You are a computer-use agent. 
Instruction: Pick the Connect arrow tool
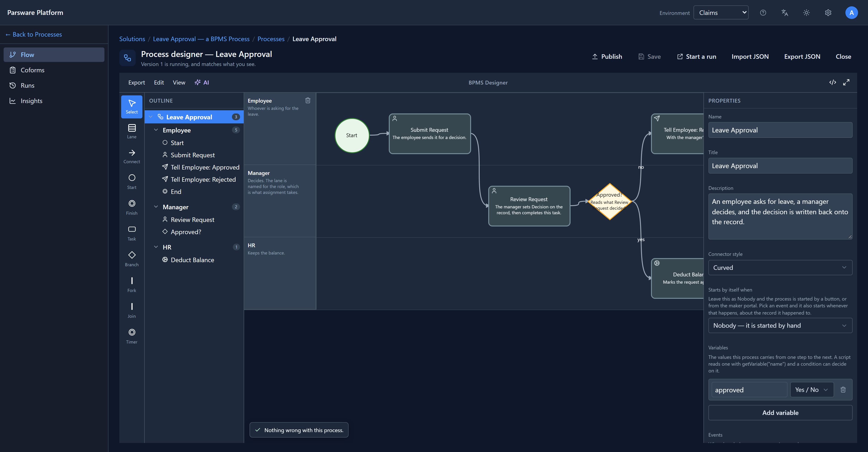[x=131, y=156]
